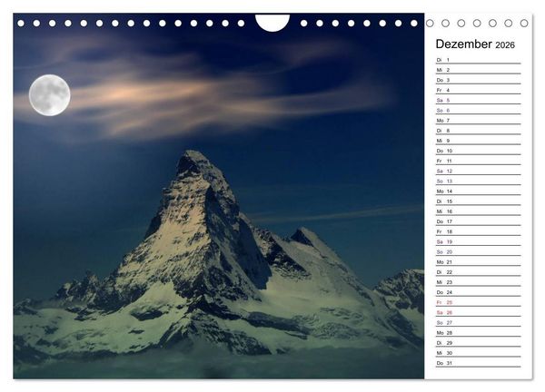Select the Mo 21 date row
This screenshot has height=392, width=545.
(x=479, y=262)
